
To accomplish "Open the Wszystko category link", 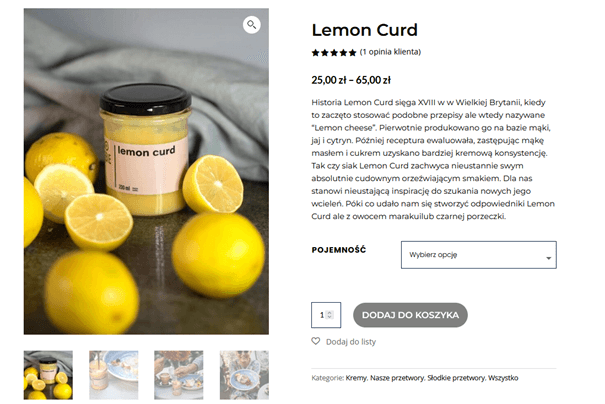I will 503,378.
